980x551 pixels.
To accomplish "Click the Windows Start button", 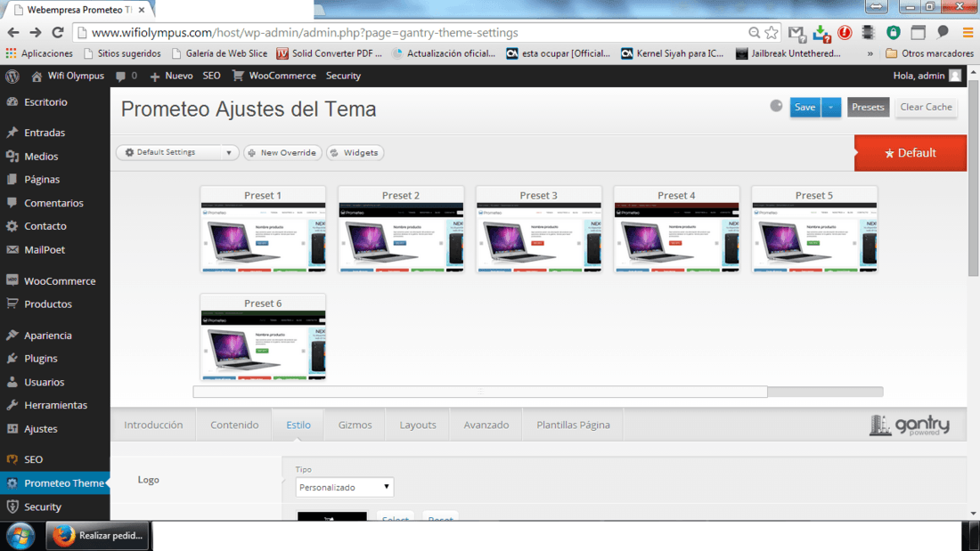I will 20,536.
